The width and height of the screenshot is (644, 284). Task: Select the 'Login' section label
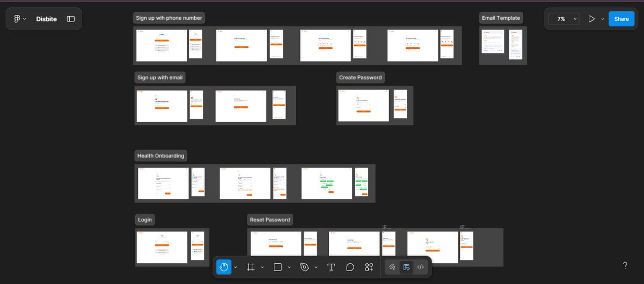pos(145,220)
